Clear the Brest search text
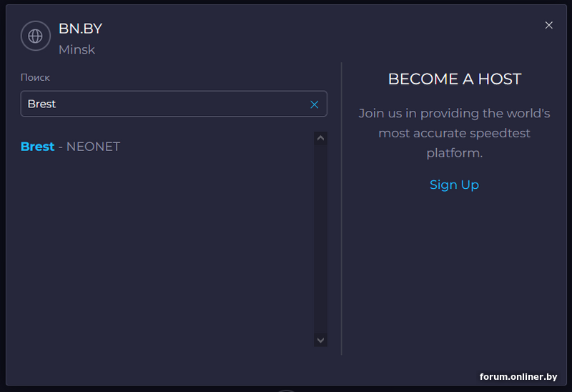Image resolution: width=572 pixels, height=392 pixels. [314, 104]
